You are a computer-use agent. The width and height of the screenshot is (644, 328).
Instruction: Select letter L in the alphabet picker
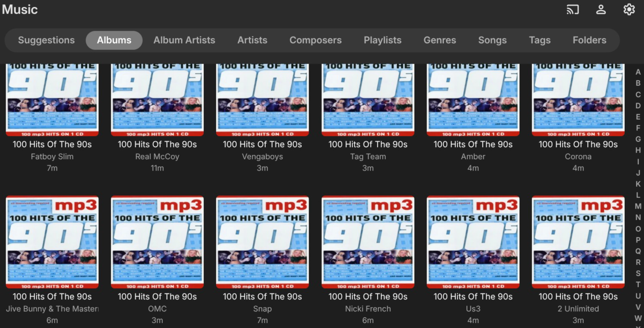638,195
